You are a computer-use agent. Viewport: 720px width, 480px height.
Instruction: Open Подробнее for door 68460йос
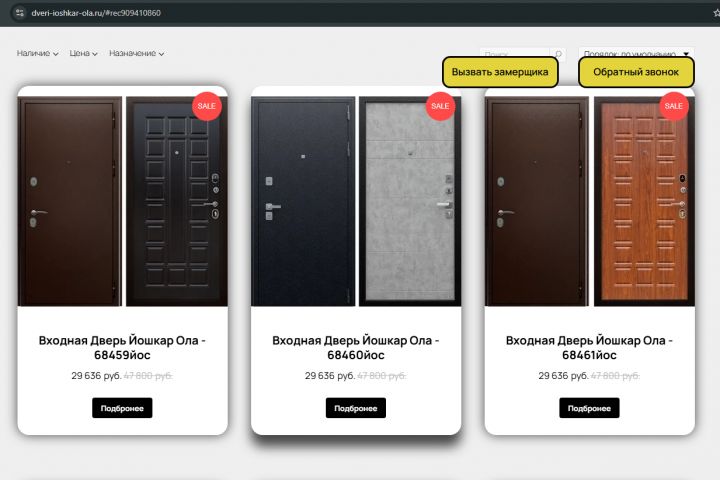tap(356, 408)
